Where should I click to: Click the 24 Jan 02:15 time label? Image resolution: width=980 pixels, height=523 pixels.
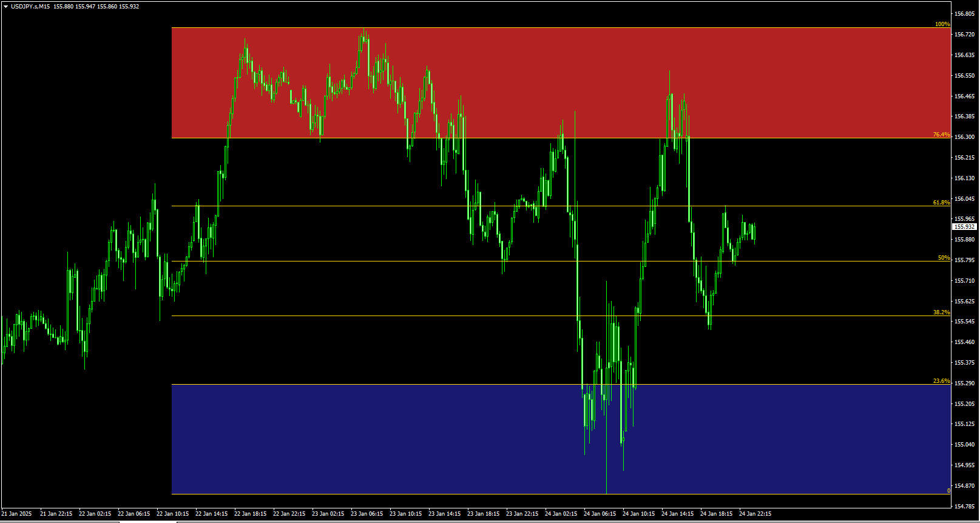561,514
